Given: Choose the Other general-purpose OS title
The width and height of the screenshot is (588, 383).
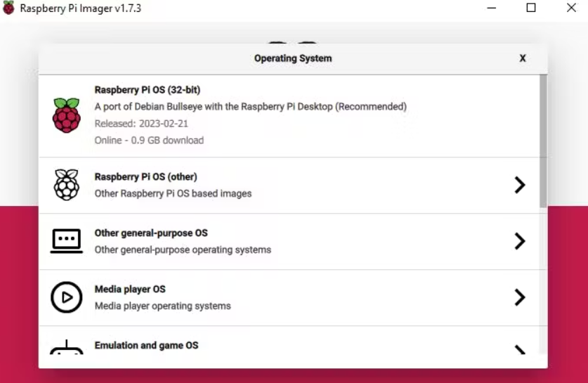Looking at the screenshot, I should click(x=151, y=233).
